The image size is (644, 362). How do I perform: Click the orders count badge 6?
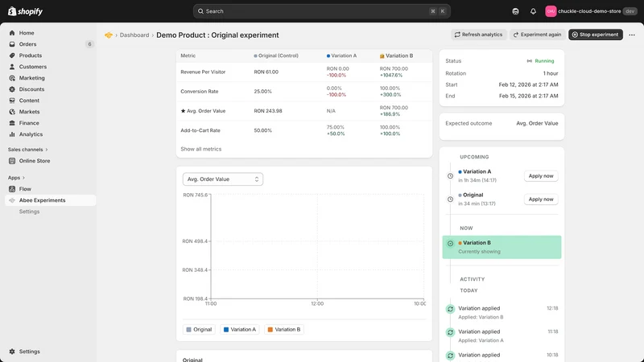click(x=89, y=44)
